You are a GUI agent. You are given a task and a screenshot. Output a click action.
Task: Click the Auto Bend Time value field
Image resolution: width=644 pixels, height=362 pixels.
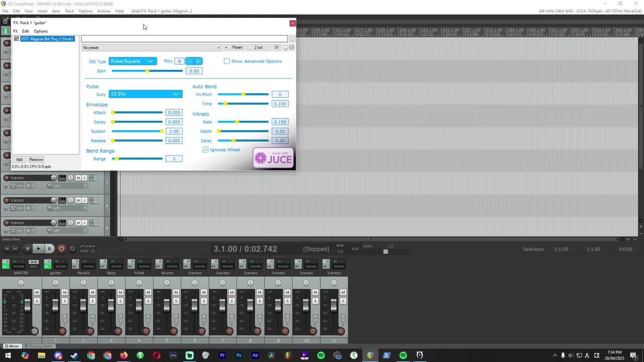point(280,104)
